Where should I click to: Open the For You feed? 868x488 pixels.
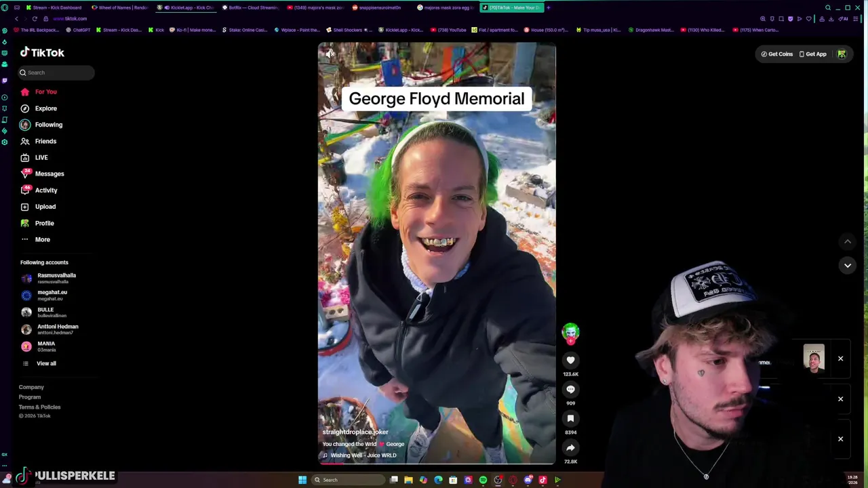(x=39, y=91)
